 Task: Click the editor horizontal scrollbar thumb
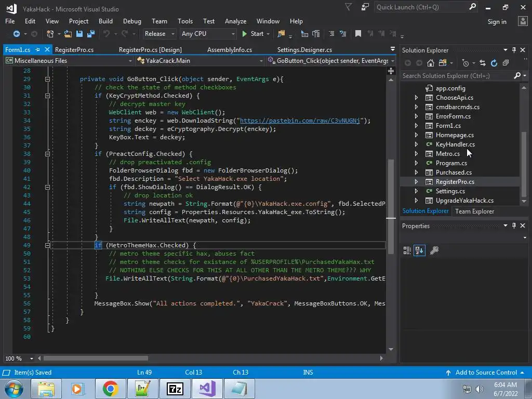point(96,358)
